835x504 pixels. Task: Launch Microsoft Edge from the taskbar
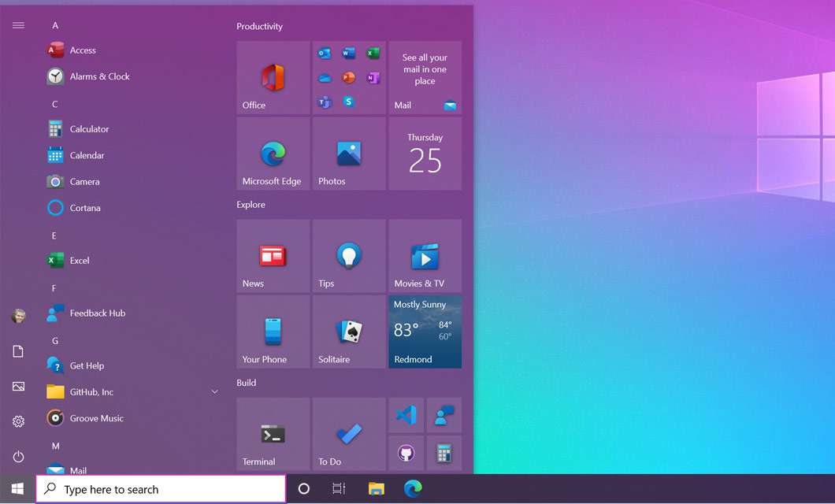[x=413, y=488]
